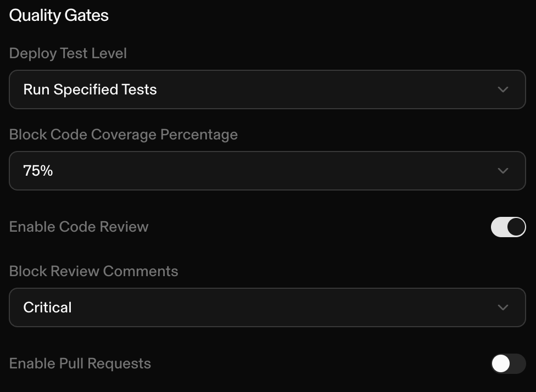536x392 pixels.
Task: Click the Block Review Comments chevron arrow
Action: click(x=503, y=307)
